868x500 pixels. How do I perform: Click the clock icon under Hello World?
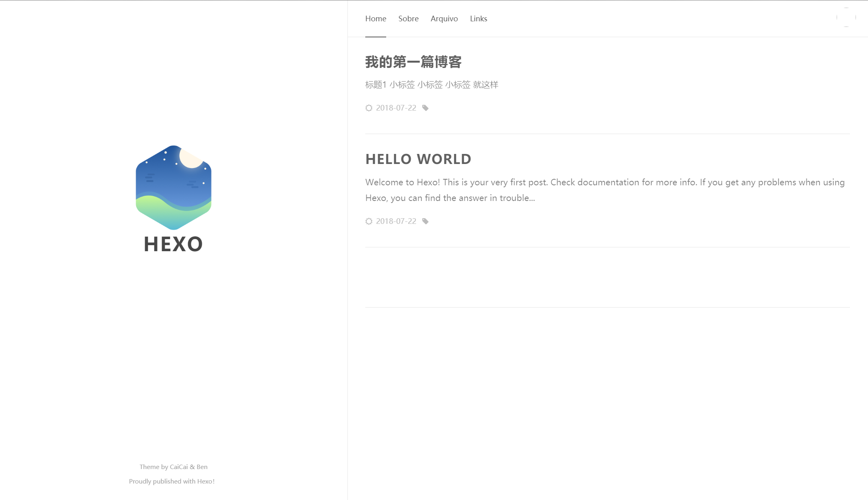click(x=368, y=221)
